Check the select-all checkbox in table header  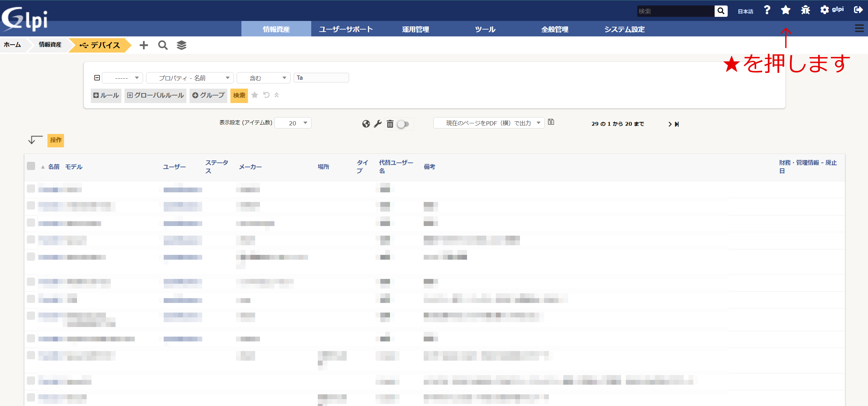pos(31,166)
